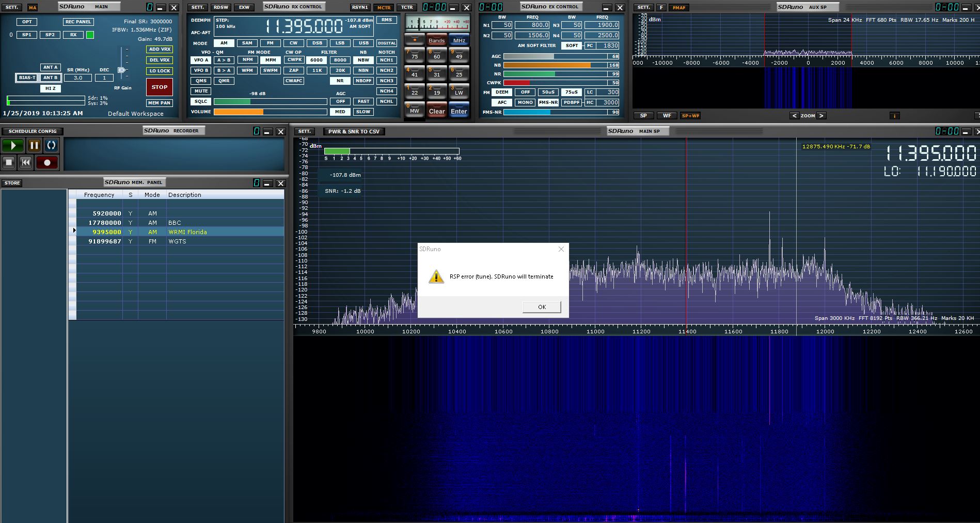The height and width of the screenshot is (523, 980).
Task: Pause playback in the Recorder panel
Action: [34, 145]
